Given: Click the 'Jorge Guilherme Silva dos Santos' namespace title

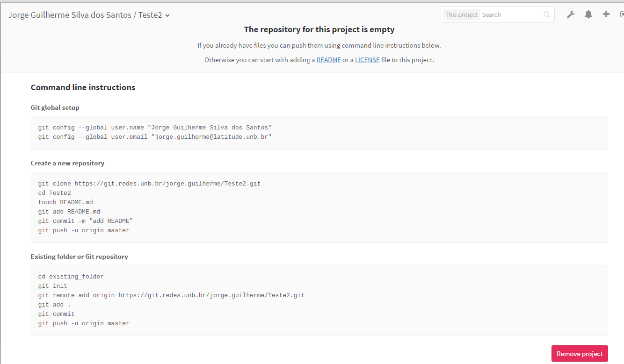Looking at the screenshot, I should point(70,15).
